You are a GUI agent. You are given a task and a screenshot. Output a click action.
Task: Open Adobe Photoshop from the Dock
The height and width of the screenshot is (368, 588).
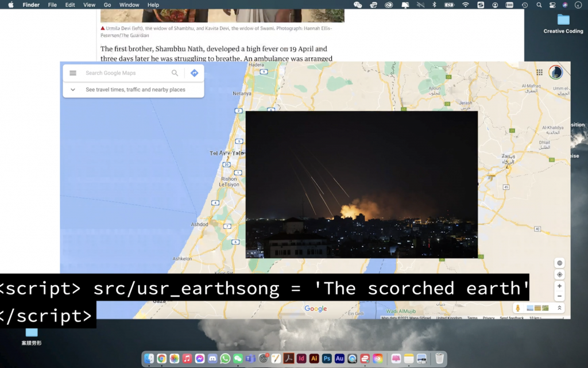tap(327, 359)
